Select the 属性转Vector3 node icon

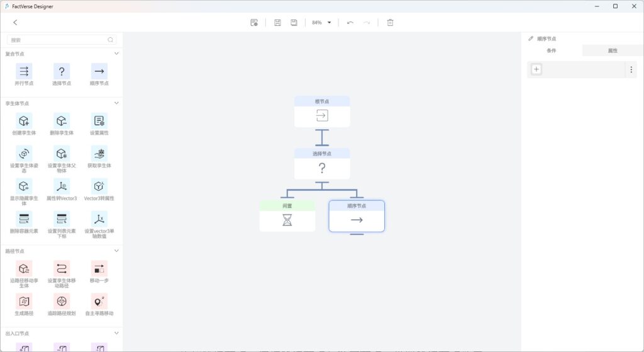61,186
